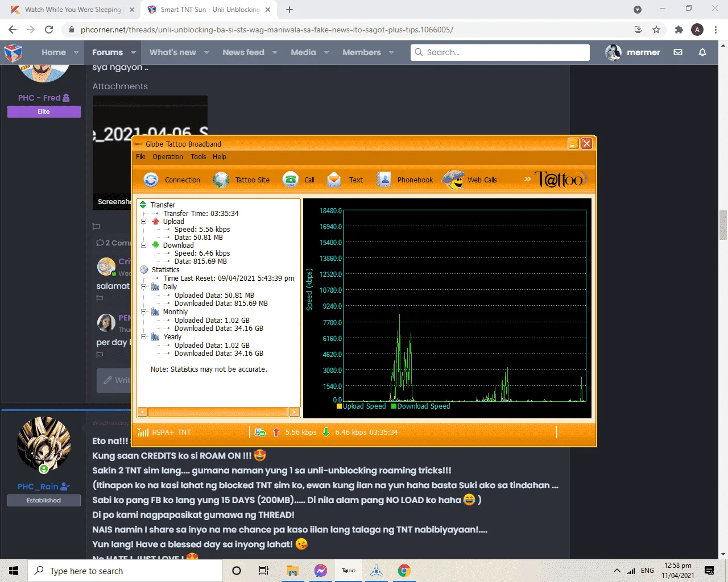Expand the Members dropdown arrow

[391, 52]
